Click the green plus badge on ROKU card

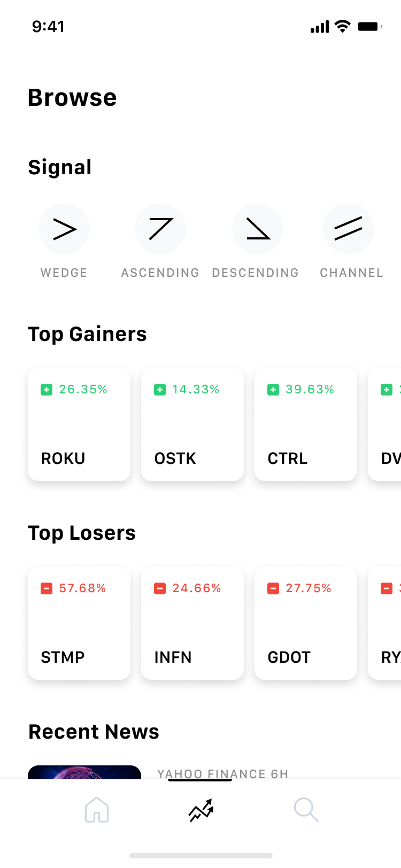click(47, 390)
